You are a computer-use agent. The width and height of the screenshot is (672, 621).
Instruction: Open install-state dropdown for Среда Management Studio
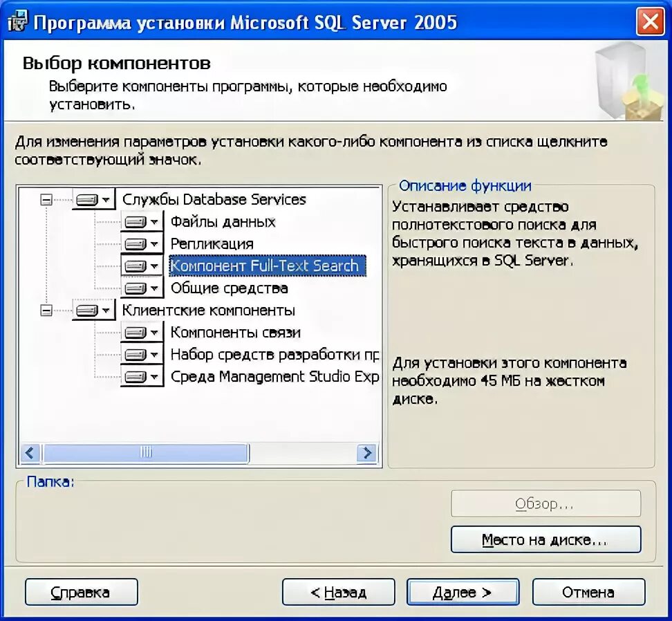tap(142, 377)
